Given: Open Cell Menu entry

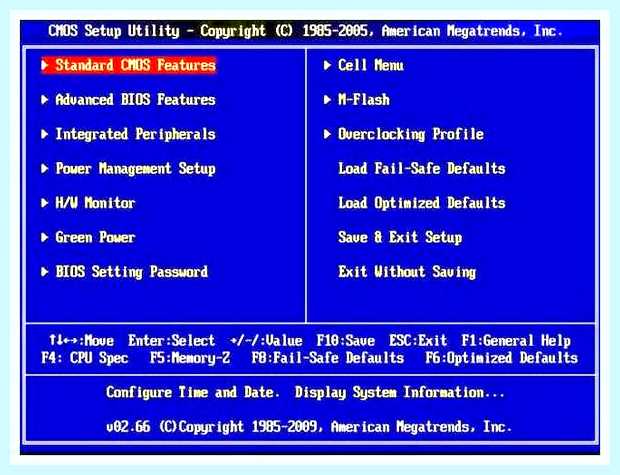Looking at the screenshot, I should coord(370,65).
